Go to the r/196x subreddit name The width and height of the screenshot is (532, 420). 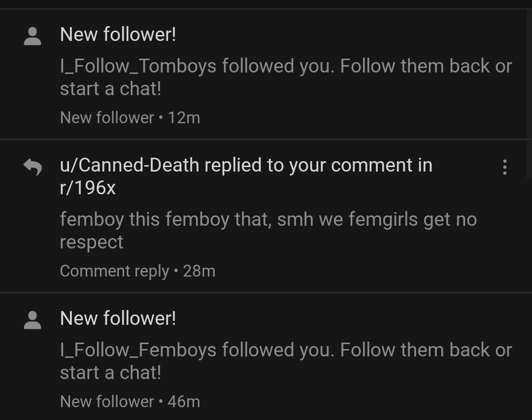coord(88,188)
